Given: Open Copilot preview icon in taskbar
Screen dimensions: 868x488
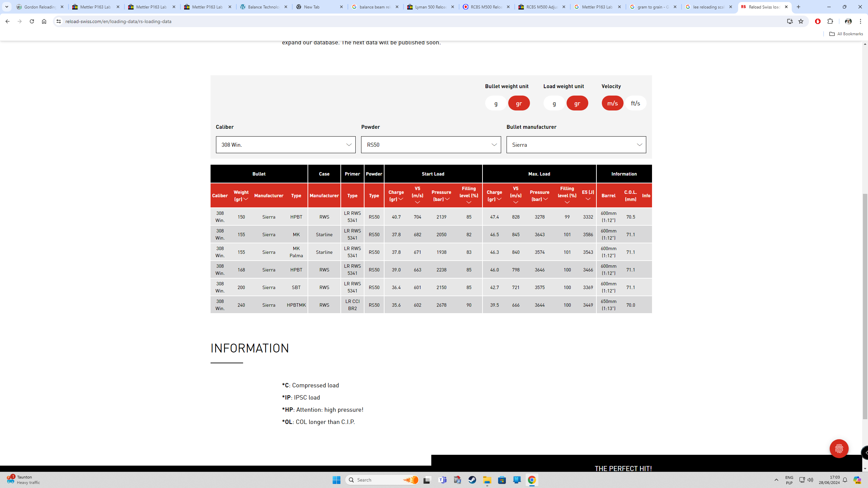Looking at the screenshot, I should (x=857, y=480).
